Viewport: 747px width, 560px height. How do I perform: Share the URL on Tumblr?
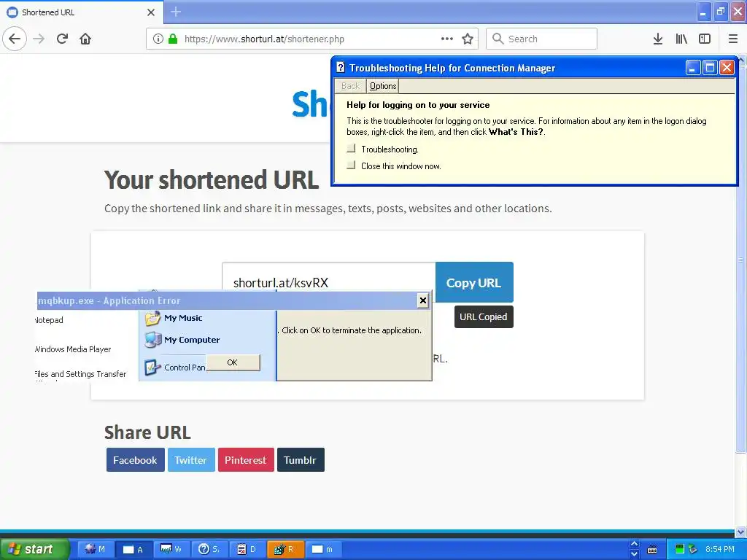click(301, 460)
